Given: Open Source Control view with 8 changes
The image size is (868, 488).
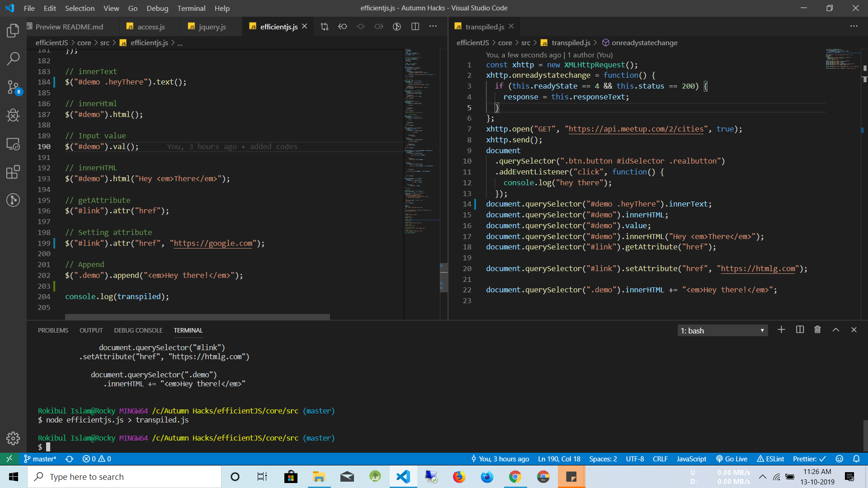Looking at the screenshot, I should click(13, 87).
